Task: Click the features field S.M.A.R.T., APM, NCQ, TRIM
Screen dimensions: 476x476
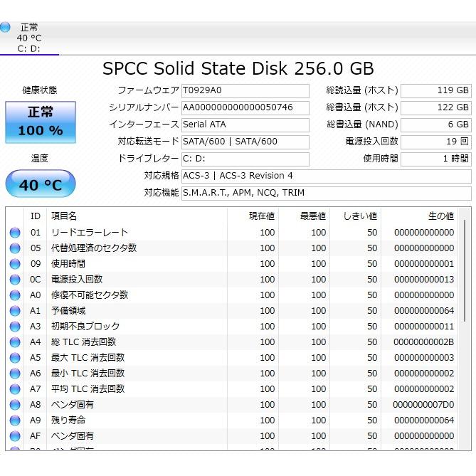Action: (327, 193)
